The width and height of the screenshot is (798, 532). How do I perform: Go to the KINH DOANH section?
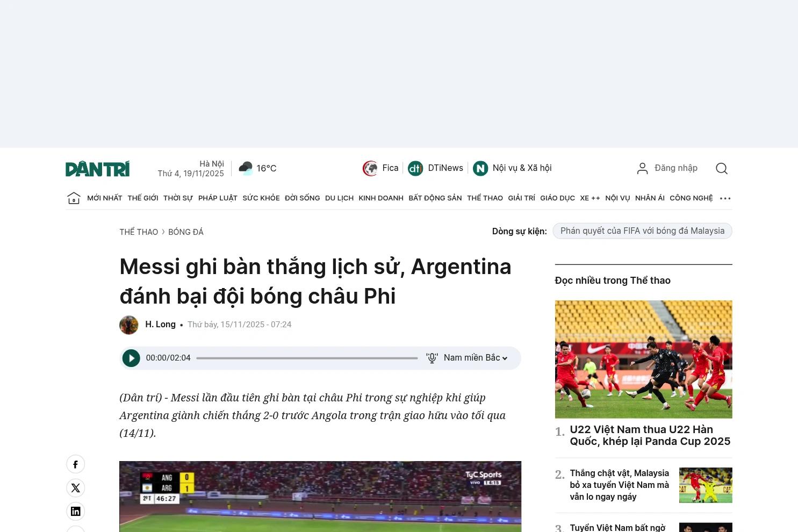coord(381,198)
